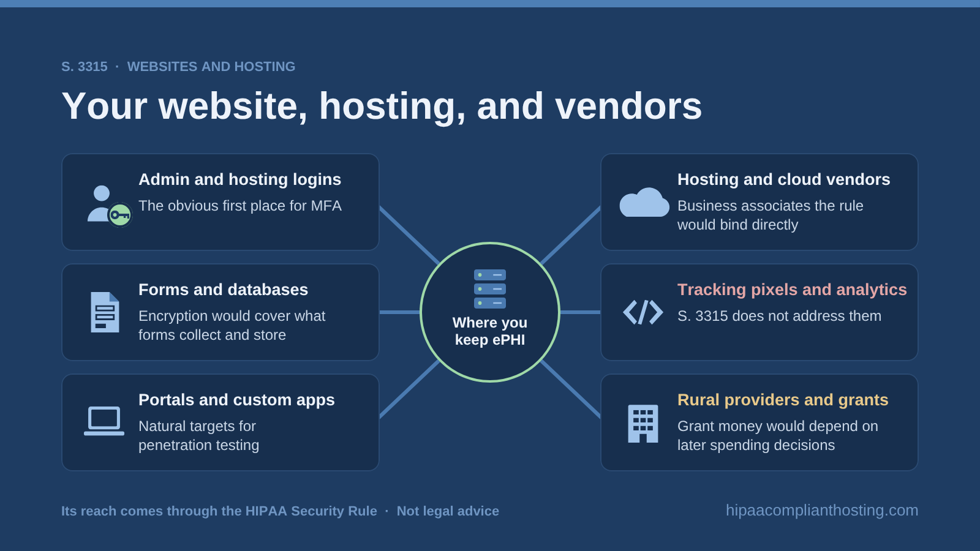The width and height of the screenshot is (980, 551).
Task: Click the 'Admin and hosting logins' heading
Action: click(x=239, y=179)
